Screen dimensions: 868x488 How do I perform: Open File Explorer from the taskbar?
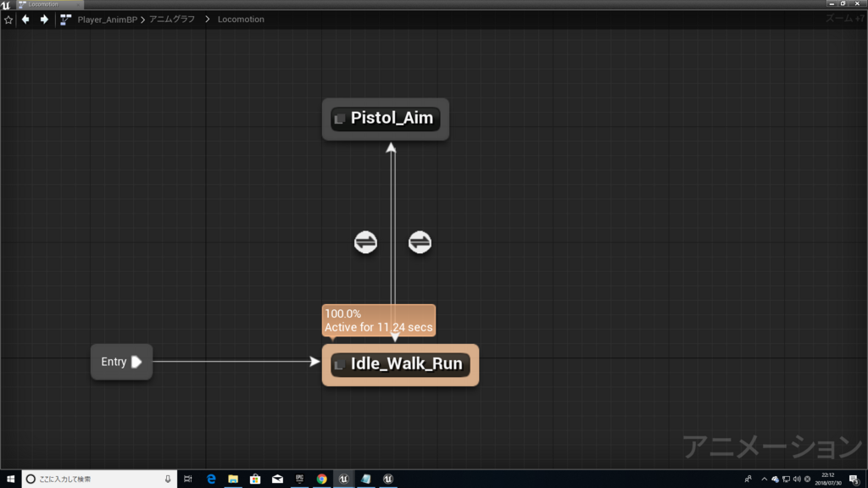[x=233, y=480]
